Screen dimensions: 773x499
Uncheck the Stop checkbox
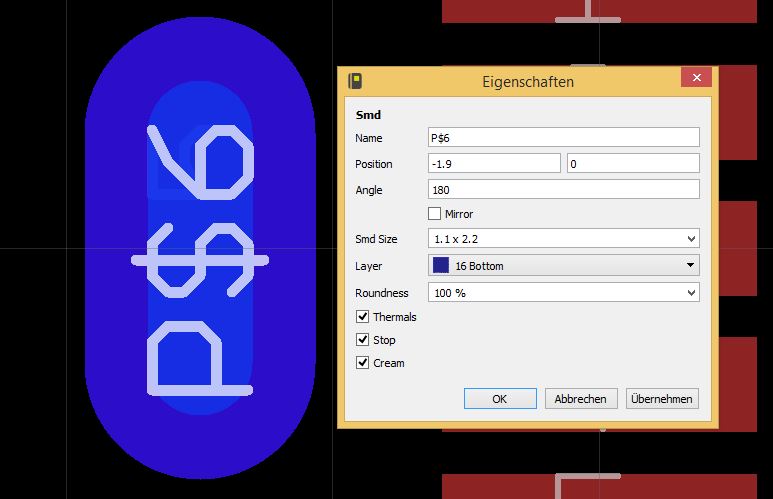click(362, 339)
